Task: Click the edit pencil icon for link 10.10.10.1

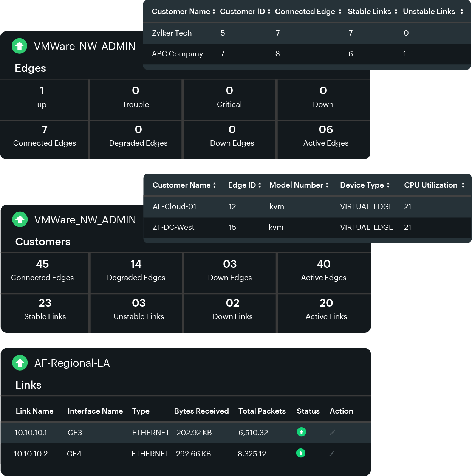Action: pos(332,433)
